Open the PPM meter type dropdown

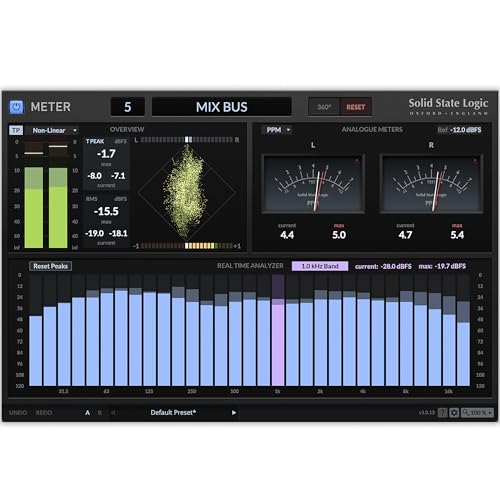(278, 130)
